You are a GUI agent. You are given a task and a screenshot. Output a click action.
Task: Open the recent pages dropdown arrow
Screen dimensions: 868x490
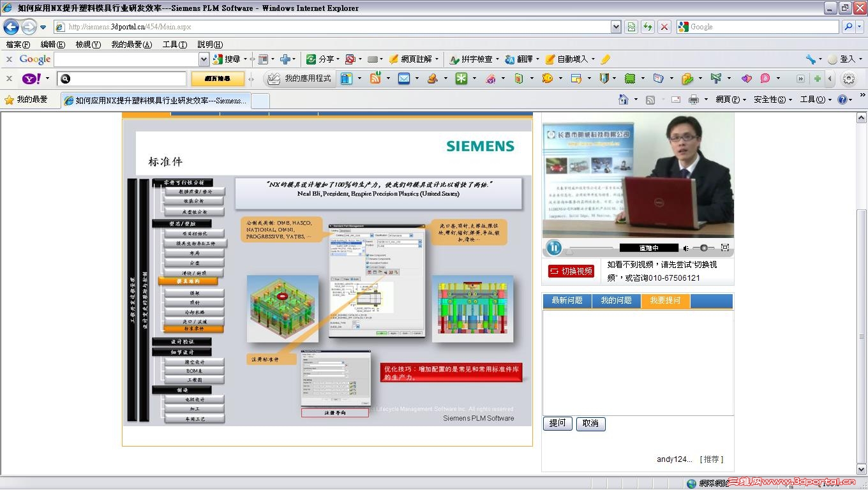click(43, 27)
